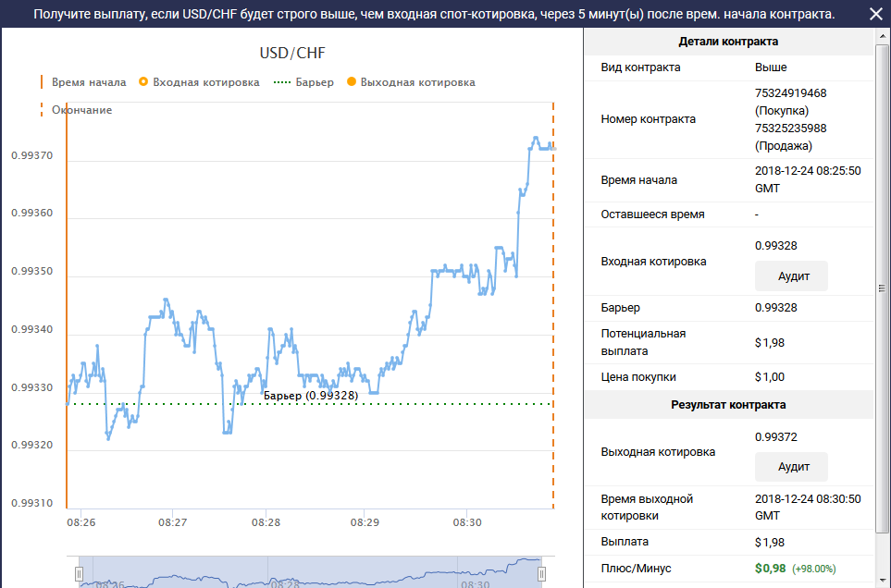Click the Детали контракта header
This screenshot has height=588, width=891.
coord(728,42)
